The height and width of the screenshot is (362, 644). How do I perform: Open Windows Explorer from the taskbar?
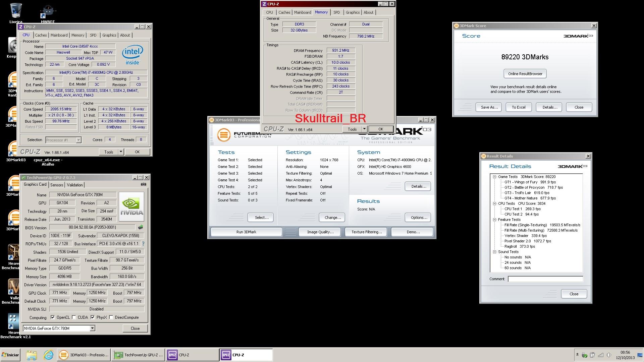[31, 355]
